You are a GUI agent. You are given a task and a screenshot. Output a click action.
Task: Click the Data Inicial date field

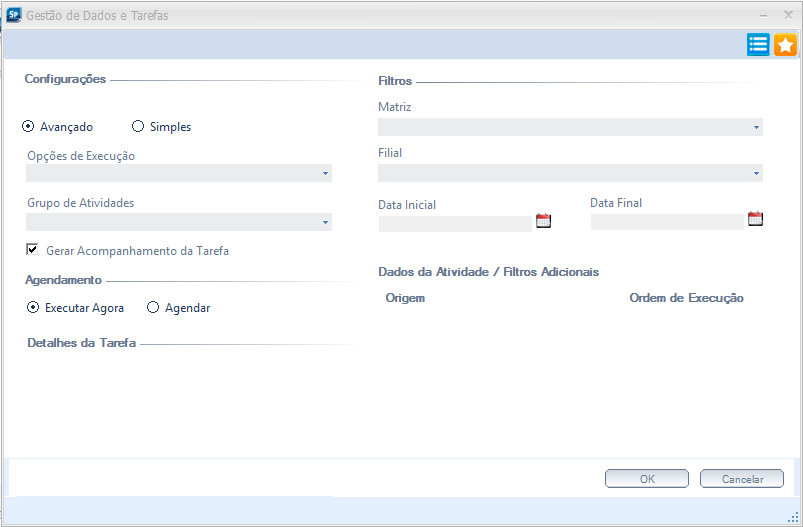455,224
